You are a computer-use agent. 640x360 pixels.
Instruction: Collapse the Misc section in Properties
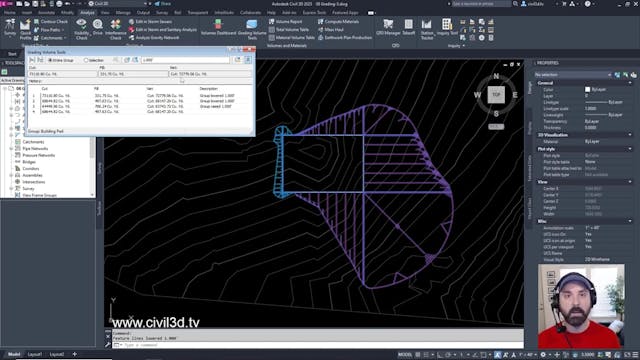630,221
